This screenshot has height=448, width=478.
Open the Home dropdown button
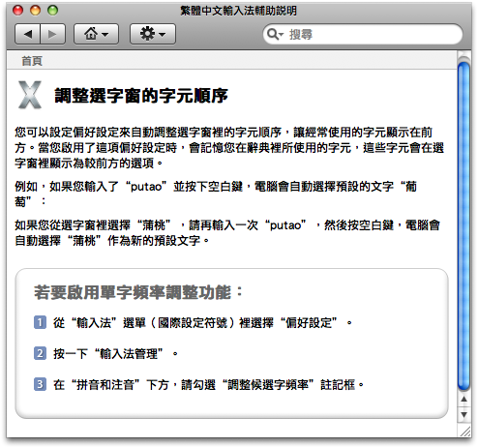coord(96,34)
